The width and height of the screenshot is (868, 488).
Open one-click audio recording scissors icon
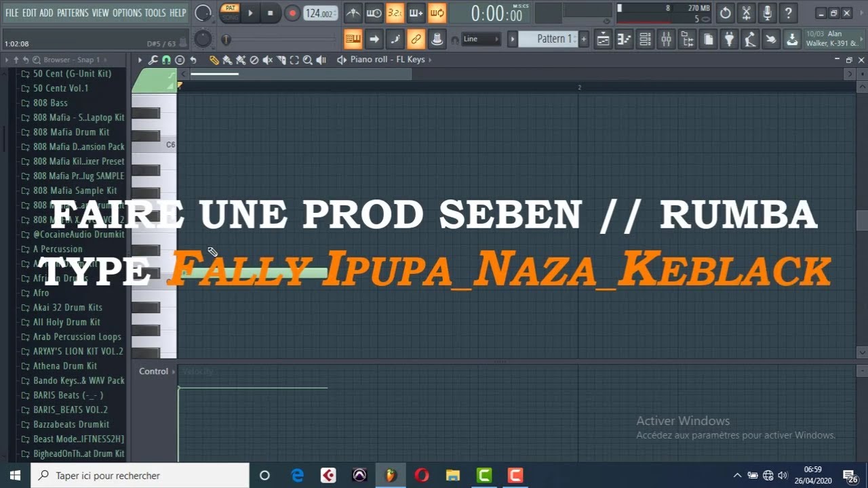coord(746,13)
